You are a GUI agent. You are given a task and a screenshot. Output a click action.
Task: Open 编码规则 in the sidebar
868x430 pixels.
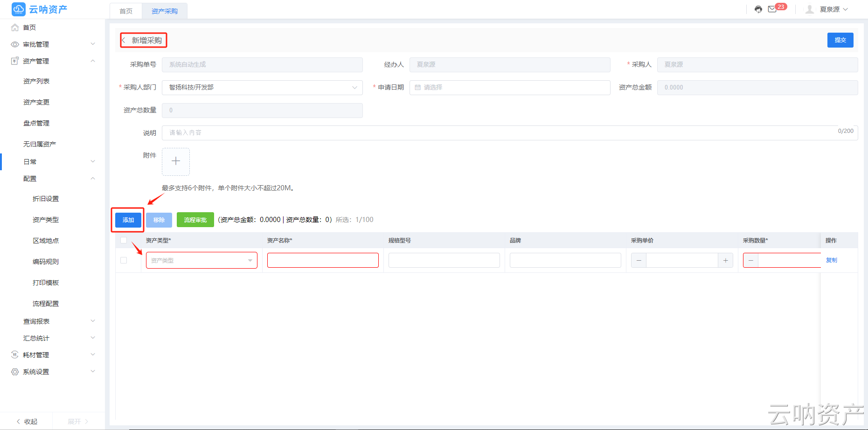click(x=46, y=262)
